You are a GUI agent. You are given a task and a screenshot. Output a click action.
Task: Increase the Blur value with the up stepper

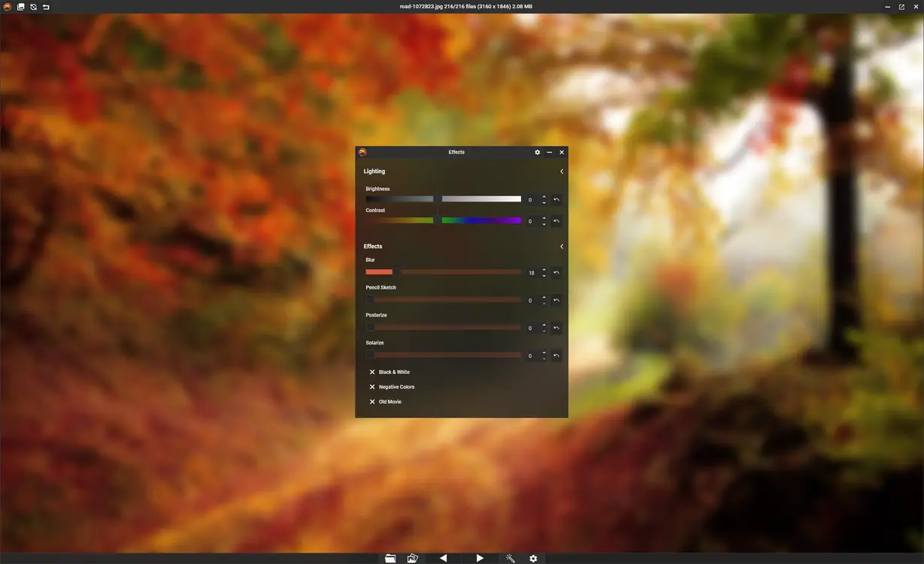pyautogui.click(x=544, y=269)
